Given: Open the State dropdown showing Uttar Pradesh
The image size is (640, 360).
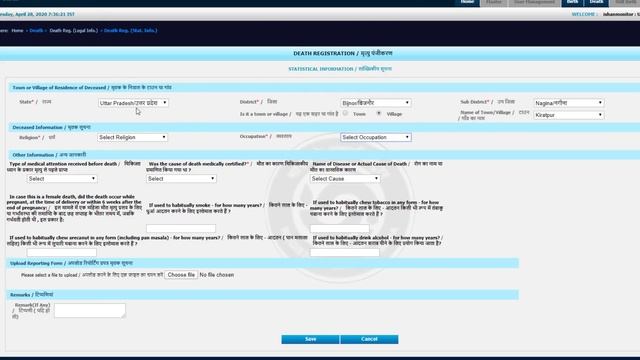Looking at the screenshot, I should coord(133,103).
